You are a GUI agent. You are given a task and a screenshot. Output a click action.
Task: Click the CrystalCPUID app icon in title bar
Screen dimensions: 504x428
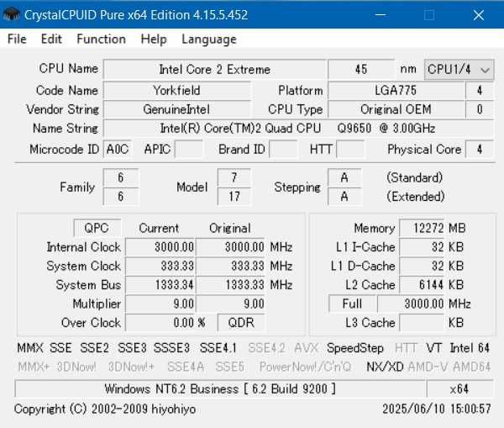[x=11, y=14]
